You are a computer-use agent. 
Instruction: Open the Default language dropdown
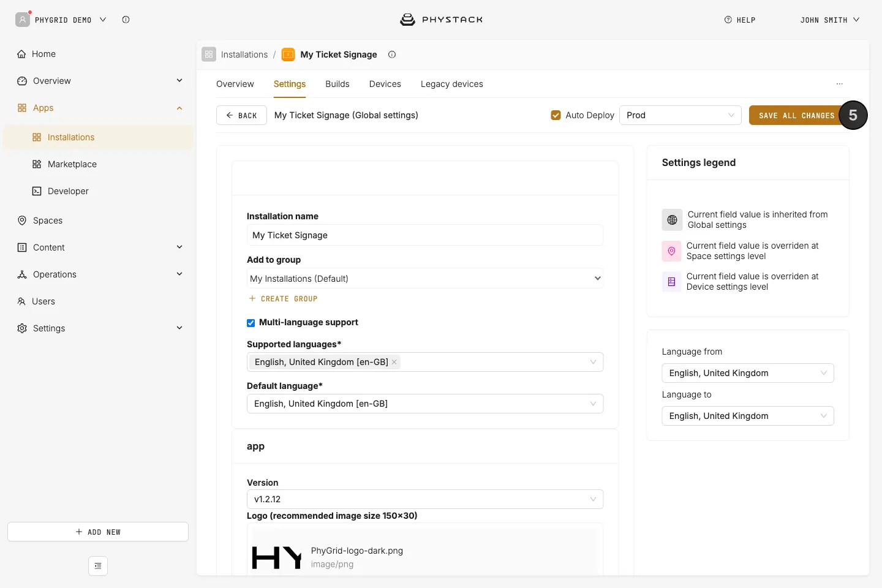(425, 404)
